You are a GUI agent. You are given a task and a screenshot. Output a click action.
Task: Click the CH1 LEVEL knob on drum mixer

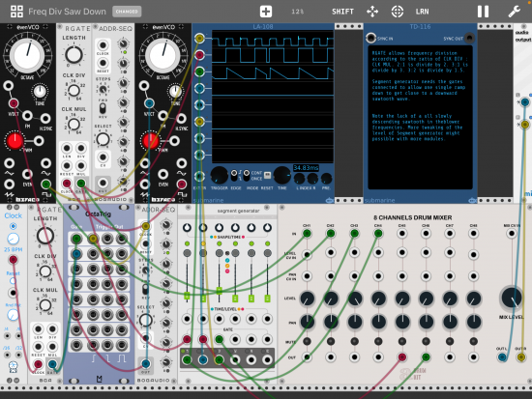[307, 299]
